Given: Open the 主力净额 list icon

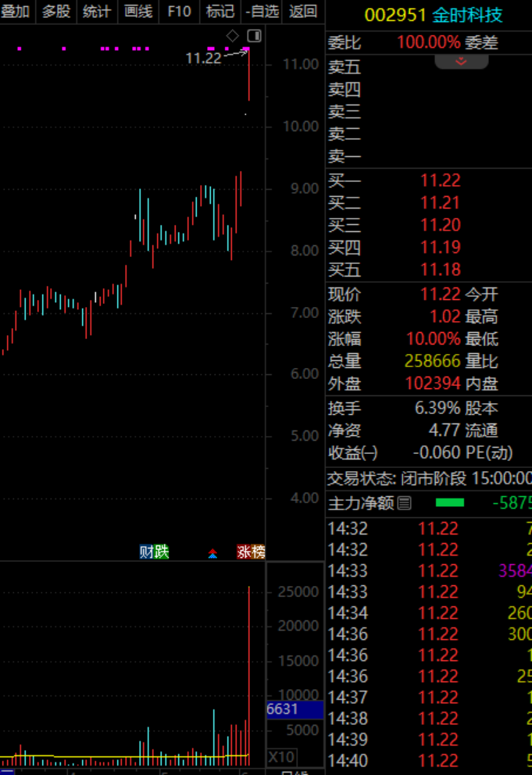Looking at the screenshot, I should click(x=405, y=503).
